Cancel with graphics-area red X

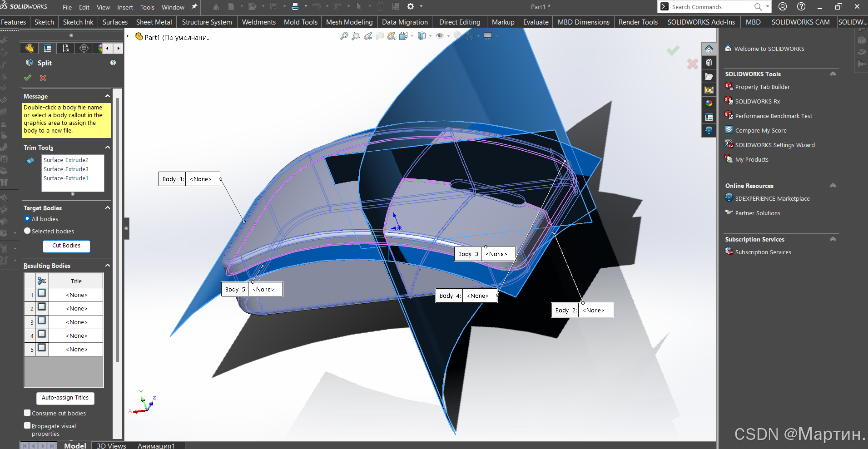pos(693,64)
